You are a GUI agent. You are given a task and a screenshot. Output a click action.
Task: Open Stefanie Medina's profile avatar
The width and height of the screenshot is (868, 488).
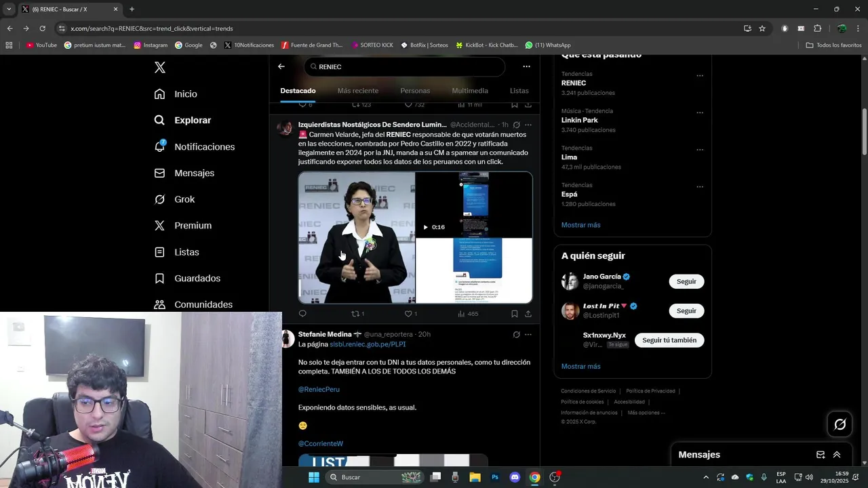pos(287,338)
